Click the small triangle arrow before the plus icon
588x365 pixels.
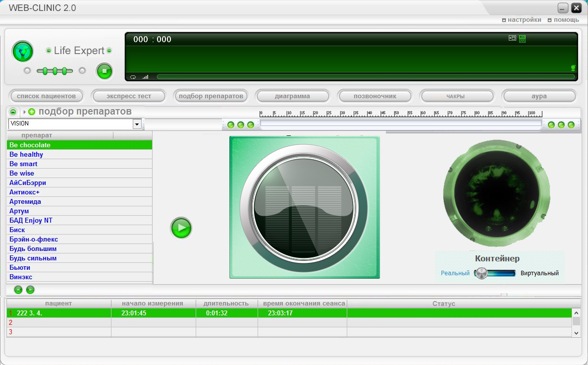tap(24, 112)
